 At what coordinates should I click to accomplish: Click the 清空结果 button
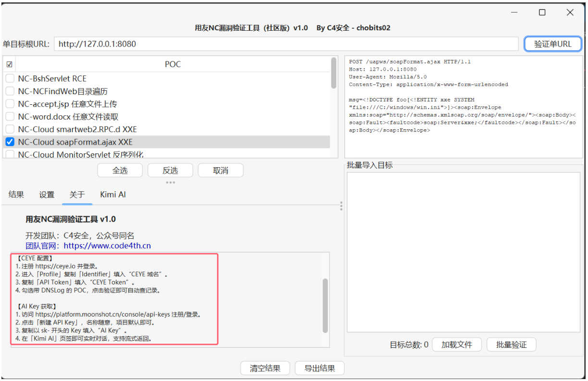click(265, 369)
